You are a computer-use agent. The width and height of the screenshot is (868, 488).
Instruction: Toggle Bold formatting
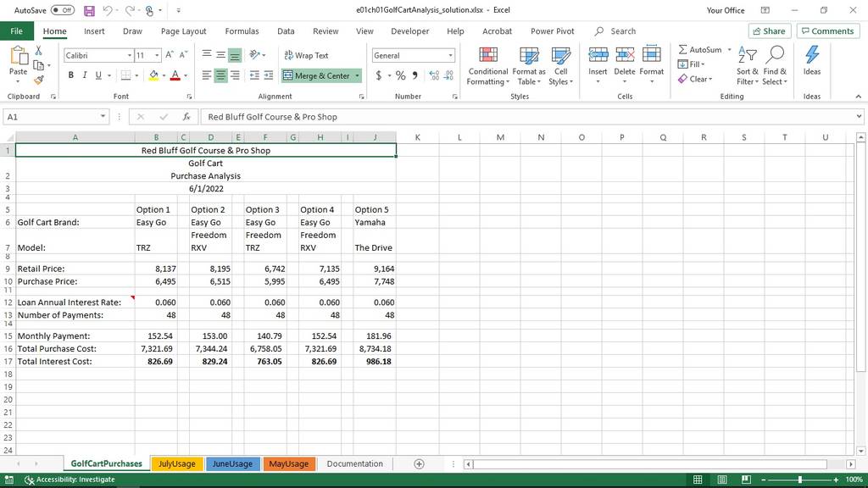tap(71, 75)
